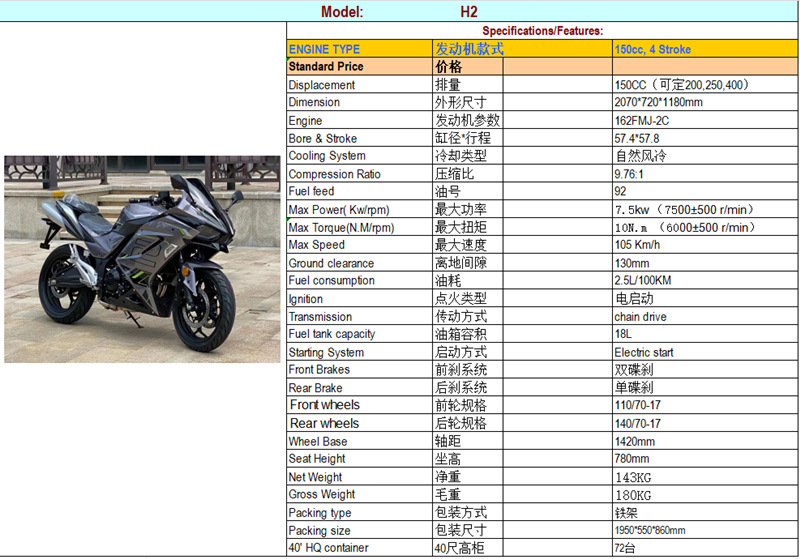Select the 'H2' model name cell
Screen dimensions: 800x559
pos(468,12)
